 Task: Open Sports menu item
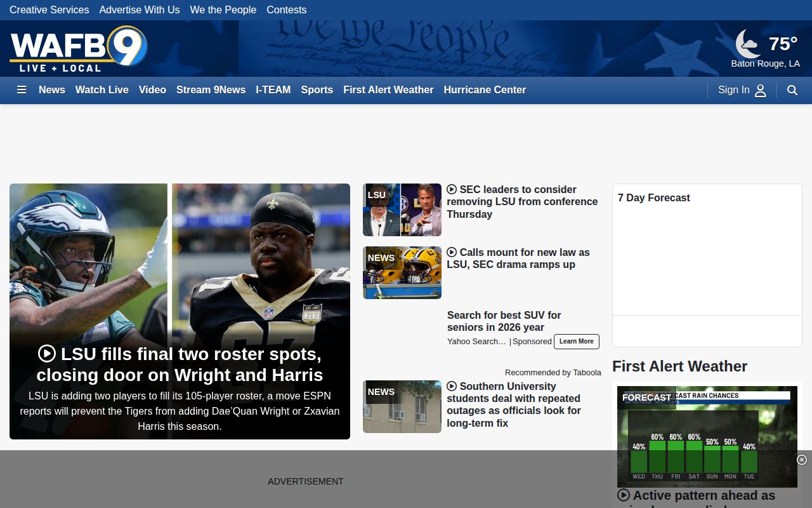point(317,90)
